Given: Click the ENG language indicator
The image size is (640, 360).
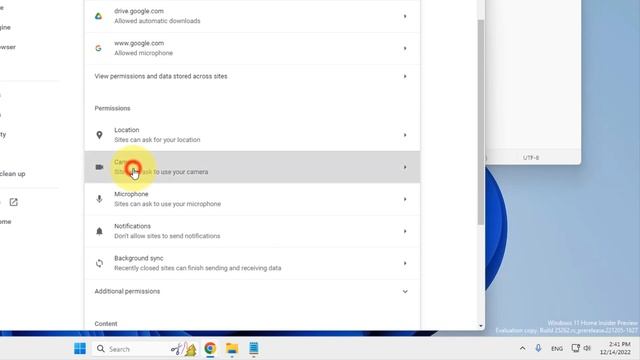Looking at the screenshot, I should click(x=557, y=349).
